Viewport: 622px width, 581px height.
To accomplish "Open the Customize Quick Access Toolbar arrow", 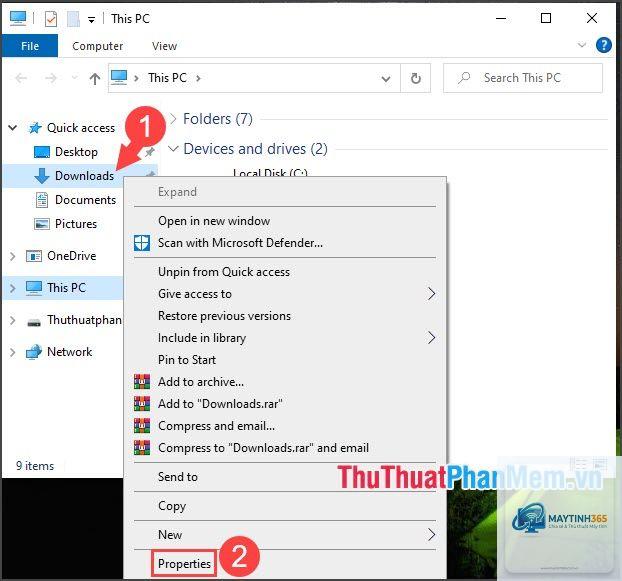I will (91, 19).
